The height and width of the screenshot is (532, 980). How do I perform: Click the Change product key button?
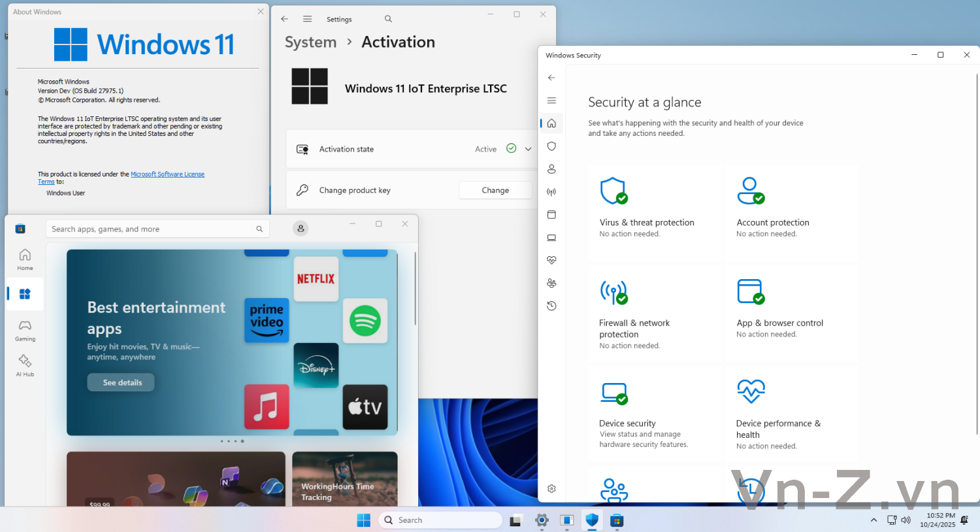495,190
